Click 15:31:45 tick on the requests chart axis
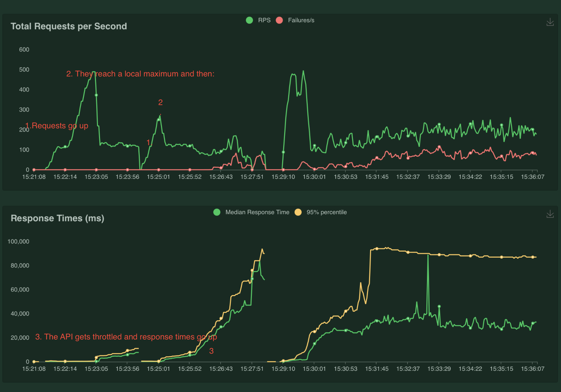 pos(377,177)
